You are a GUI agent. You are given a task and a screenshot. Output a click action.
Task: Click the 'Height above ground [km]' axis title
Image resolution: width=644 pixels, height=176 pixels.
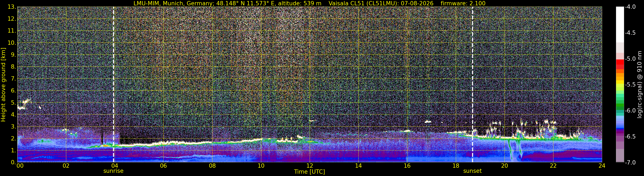point(3,85)
